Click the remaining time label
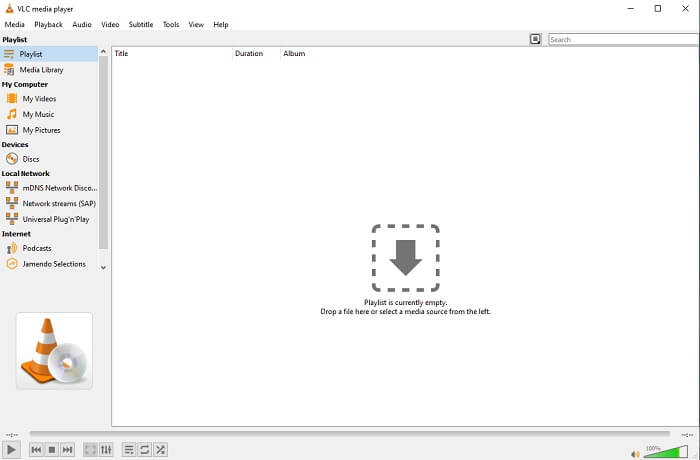Screen dimensions: 700x460 (688, 435)
